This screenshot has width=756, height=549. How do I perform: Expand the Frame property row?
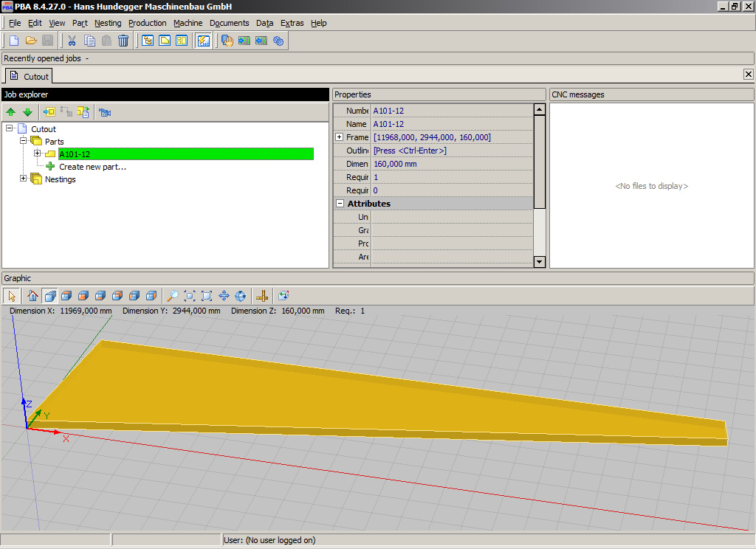[x=340, y=137]
